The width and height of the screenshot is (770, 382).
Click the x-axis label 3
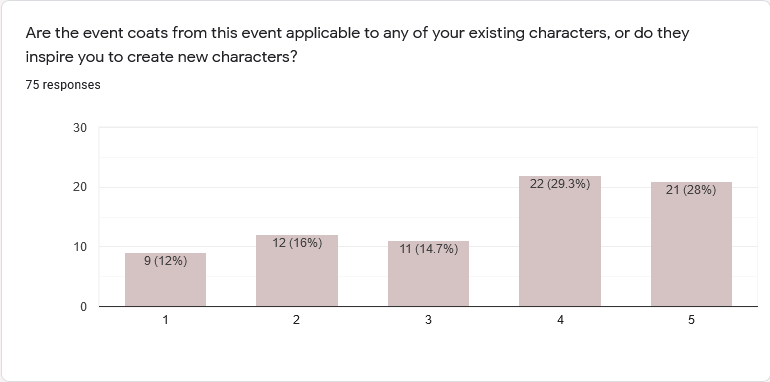point(428,320)
